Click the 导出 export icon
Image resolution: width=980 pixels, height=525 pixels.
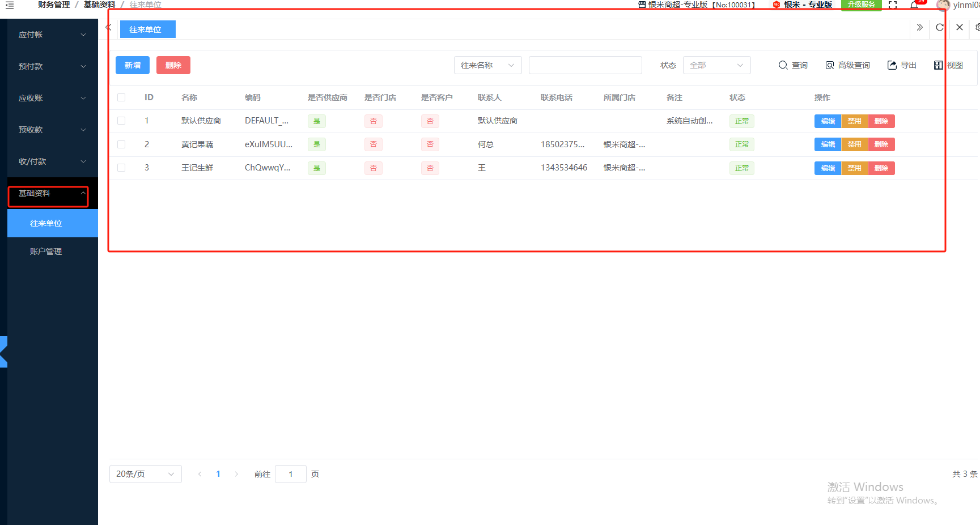892,65
